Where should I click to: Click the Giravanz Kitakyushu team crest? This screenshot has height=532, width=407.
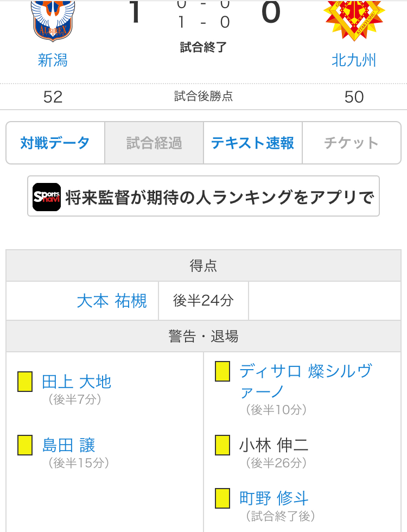[x=354, y=19]
